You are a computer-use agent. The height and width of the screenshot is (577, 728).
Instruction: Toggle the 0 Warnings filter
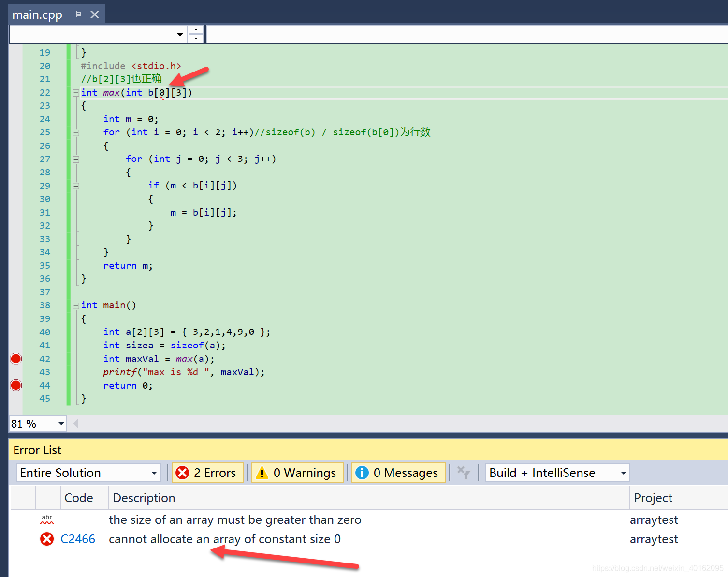[x=297, y=473]
